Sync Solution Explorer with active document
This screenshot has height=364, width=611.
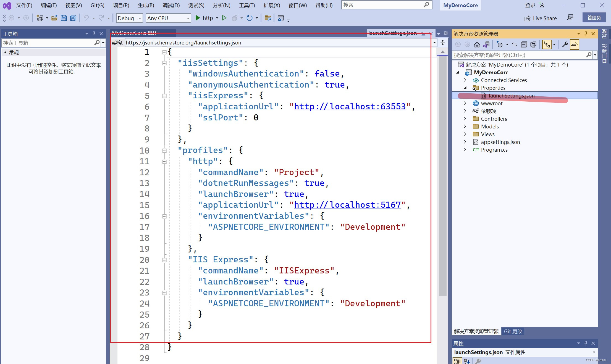click(486, 44)
